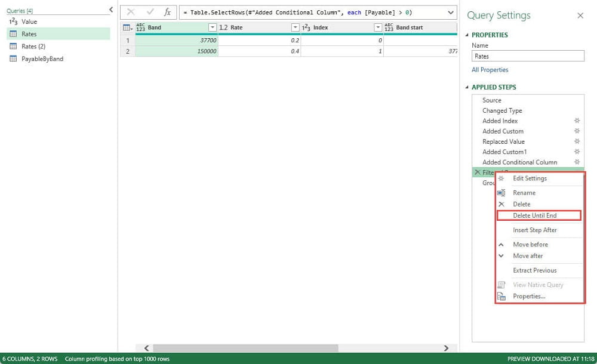Click the fx formula function icon
This screenshot has width=597, height=364.
168,13
